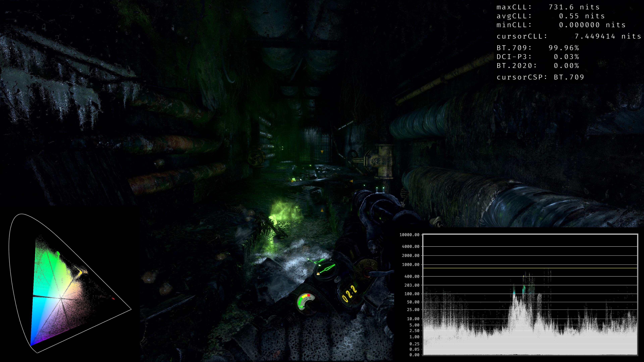Click the 0.00 waveform axis label
The image size is (644, 362).
click(x=414, y=355)
